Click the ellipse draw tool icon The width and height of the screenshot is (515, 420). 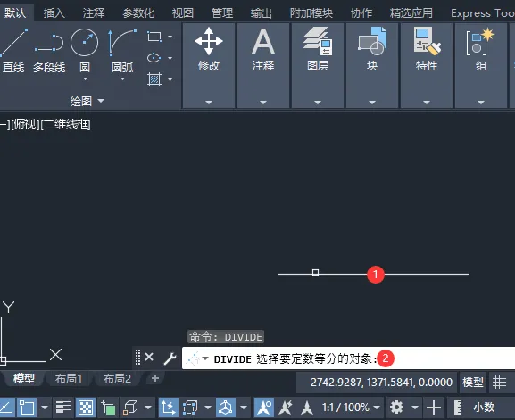[154, 58]
